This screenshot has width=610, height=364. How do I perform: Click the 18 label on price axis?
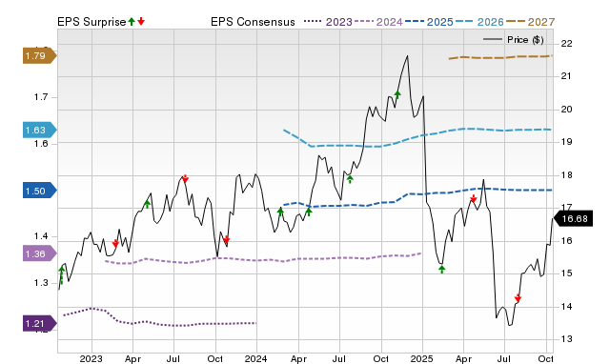(x=566, y=175)
